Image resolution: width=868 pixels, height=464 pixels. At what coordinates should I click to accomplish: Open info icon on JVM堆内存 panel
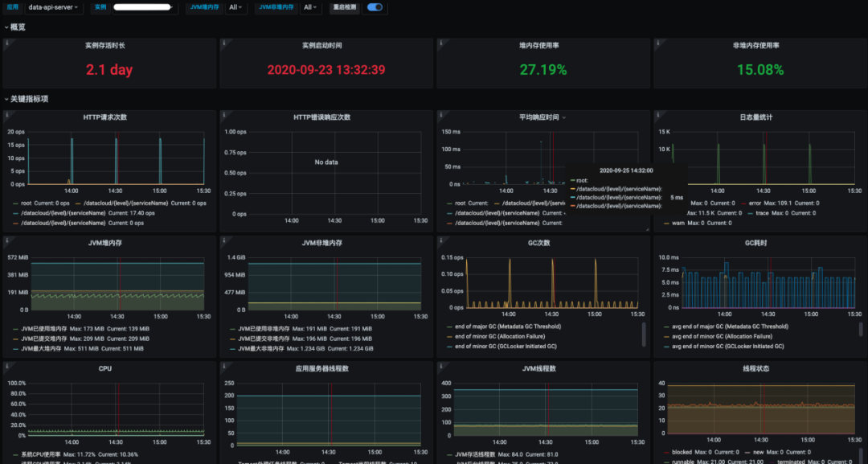[x=6, y=240]
